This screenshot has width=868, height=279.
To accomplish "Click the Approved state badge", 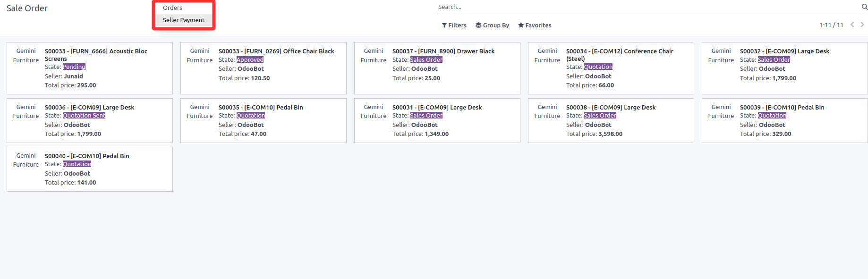I will click(x=250, y=60).
